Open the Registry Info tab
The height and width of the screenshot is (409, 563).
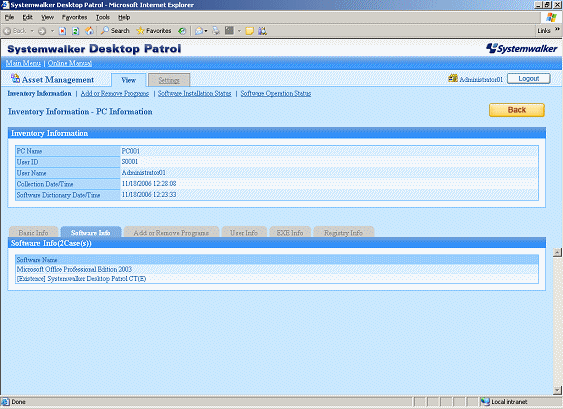[x=344, y=232]
